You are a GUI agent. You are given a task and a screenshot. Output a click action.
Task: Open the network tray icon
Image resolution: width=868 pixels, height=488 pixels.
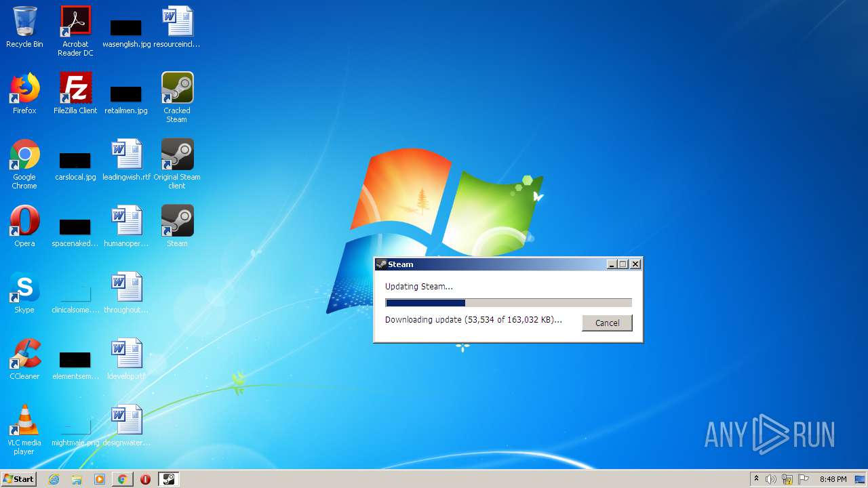787,479
